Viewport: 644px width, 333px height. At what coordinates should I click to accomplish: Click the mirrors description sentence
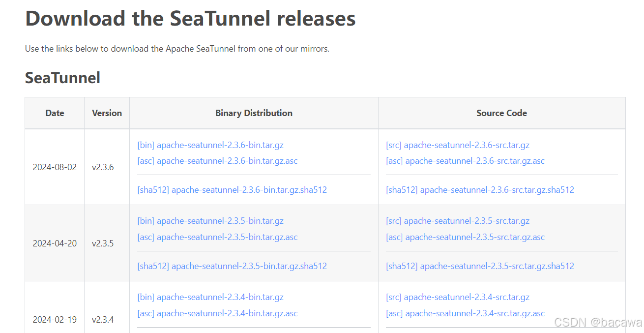click(x=177, y=49)
